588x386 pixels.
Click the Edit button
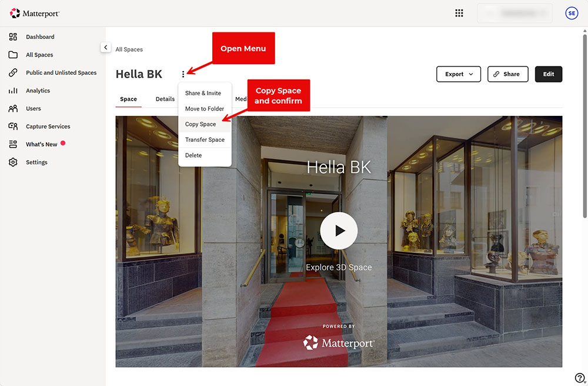pos(548,74)
